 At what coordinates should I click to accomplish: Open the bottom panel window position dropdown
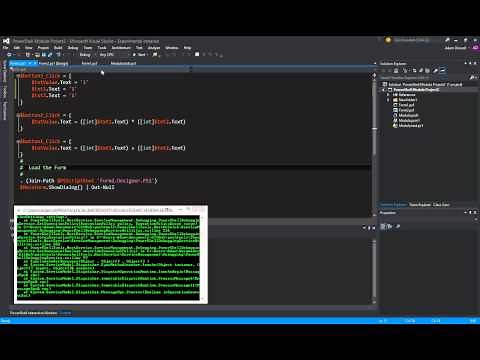pyautogui.click(x=364, y=228)
